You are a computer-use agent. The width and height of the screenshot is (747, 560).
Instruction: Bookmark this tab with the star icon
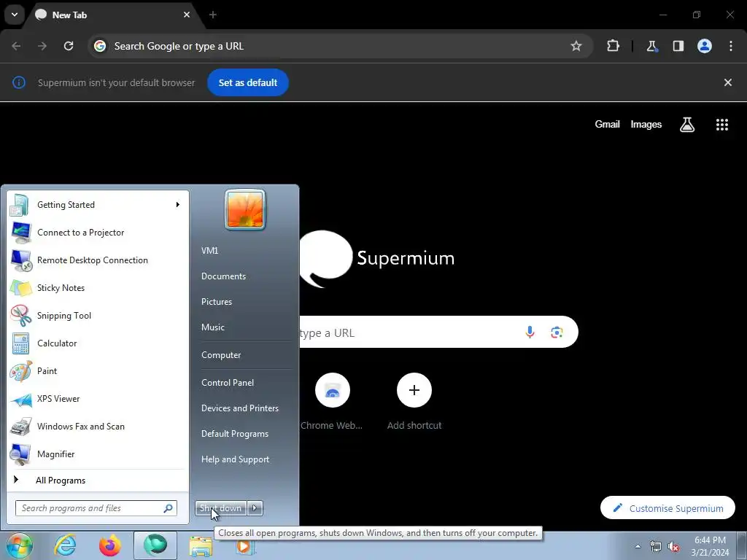tap(576, 46)
